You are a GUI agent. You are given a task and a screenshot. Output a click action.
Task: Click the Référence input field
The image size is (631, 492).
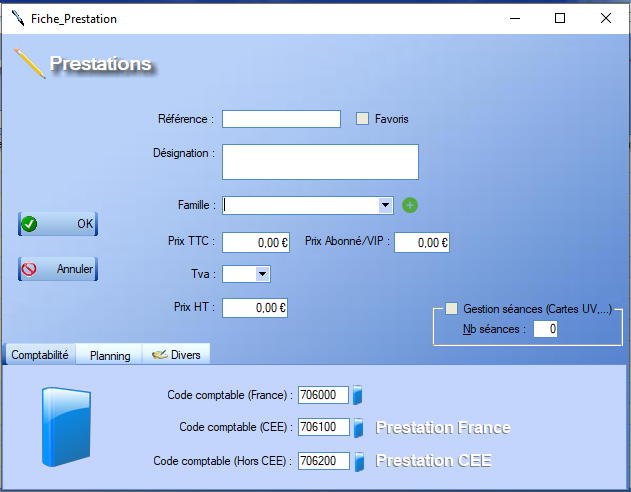pyautogui.click(x=281, y=119)
